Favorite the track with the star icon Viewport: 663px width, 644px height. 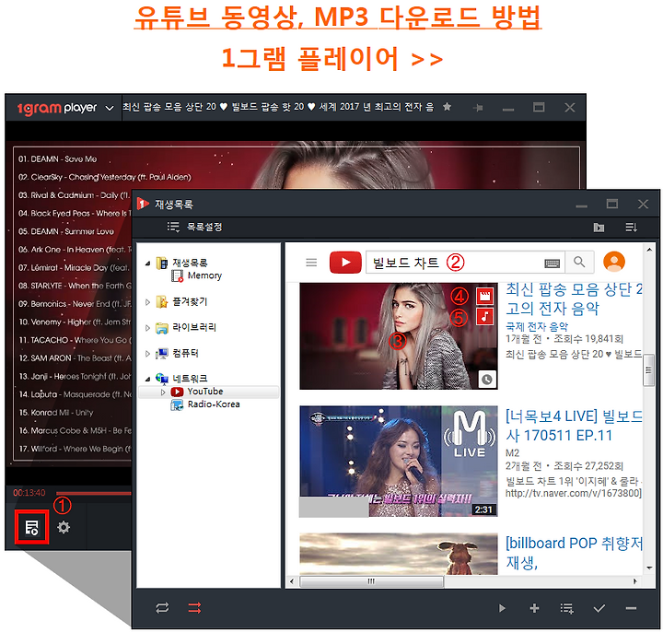447,107
